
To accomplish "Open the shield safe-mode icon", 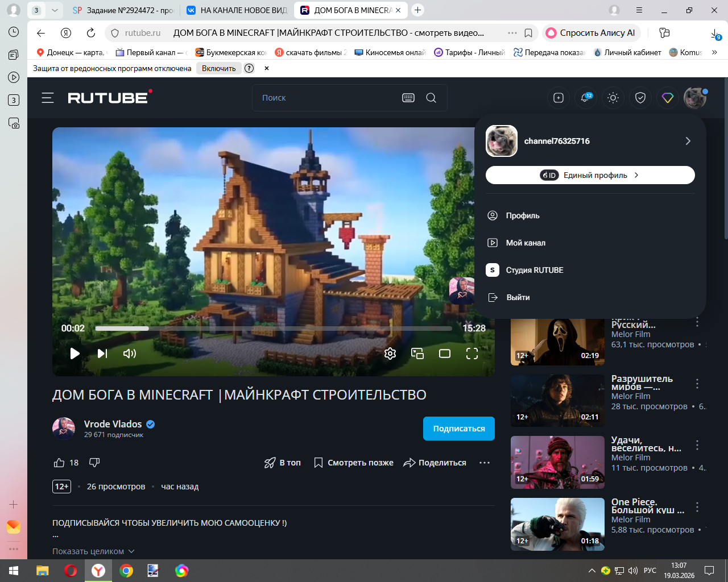I will pos(640,98).
